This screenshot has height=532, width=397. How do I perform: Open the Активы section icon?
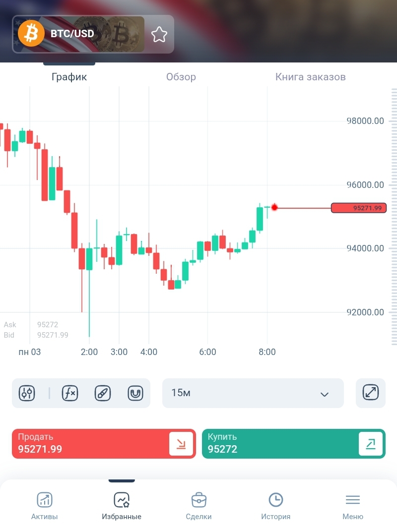point(45,500)
